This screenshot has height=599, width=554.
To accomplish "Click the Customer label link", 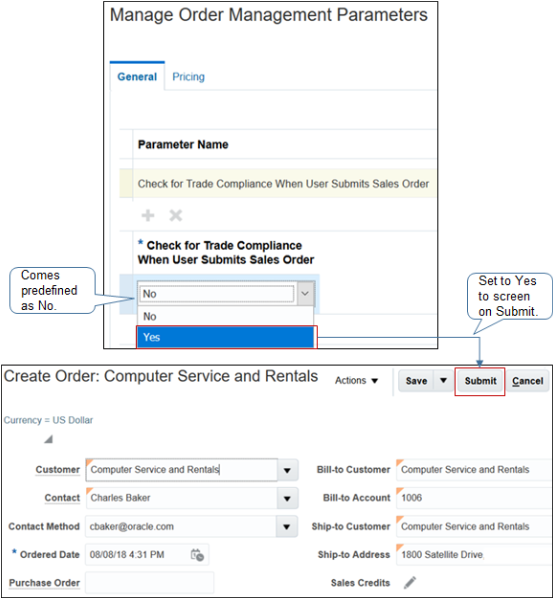I will click(58, 469).
